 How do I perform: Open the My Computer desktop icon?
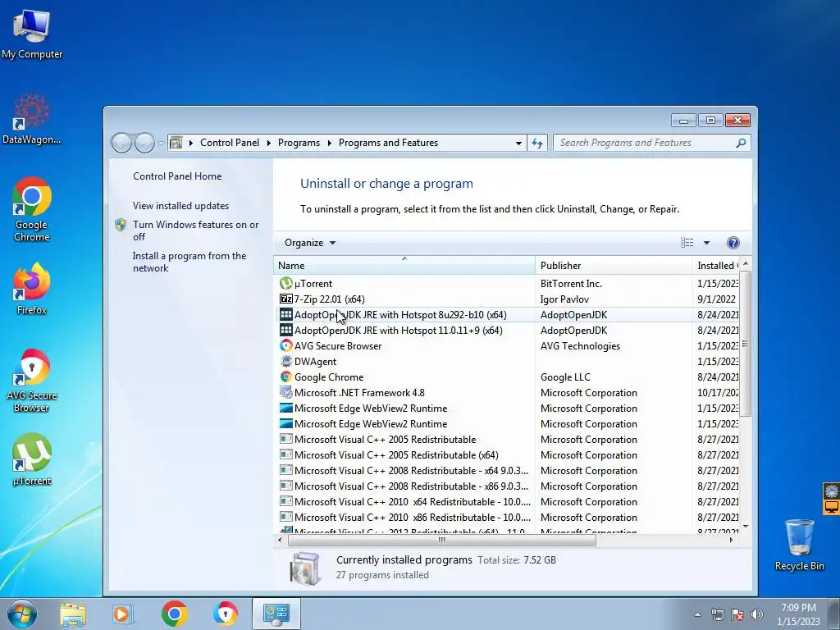[32, 34]
